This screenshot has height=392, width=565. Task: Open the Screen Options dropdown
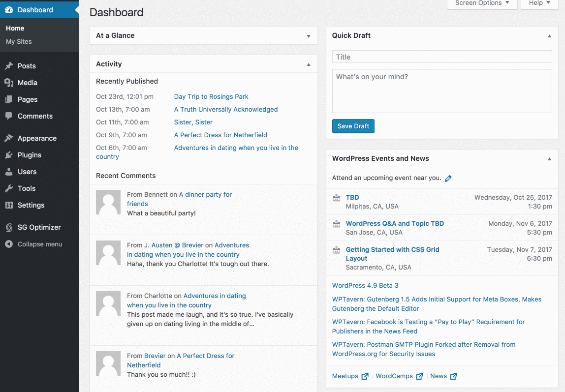point(482,3)
